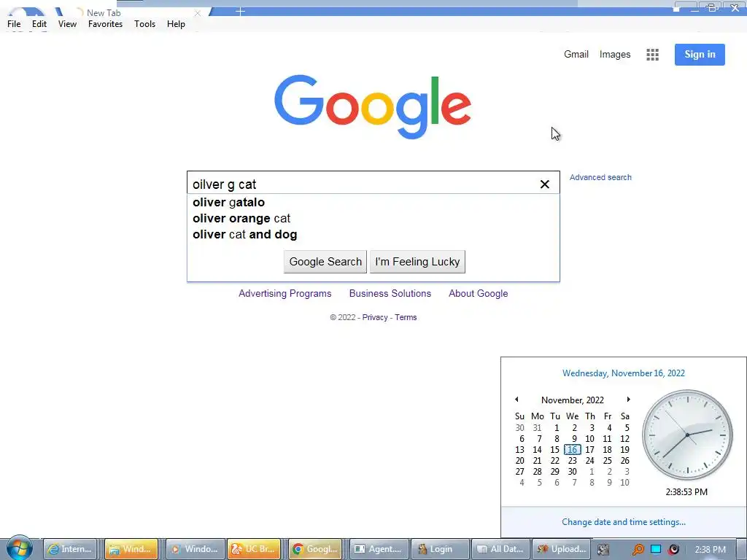
Task: Close the New Tab tab
Action: coord(197,13)
